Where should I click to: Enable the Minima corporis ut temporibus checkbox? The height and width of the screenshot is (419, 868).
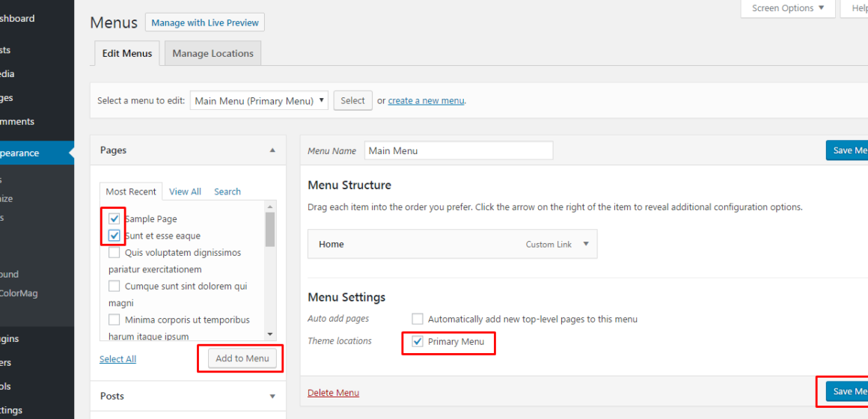(114, 320)
